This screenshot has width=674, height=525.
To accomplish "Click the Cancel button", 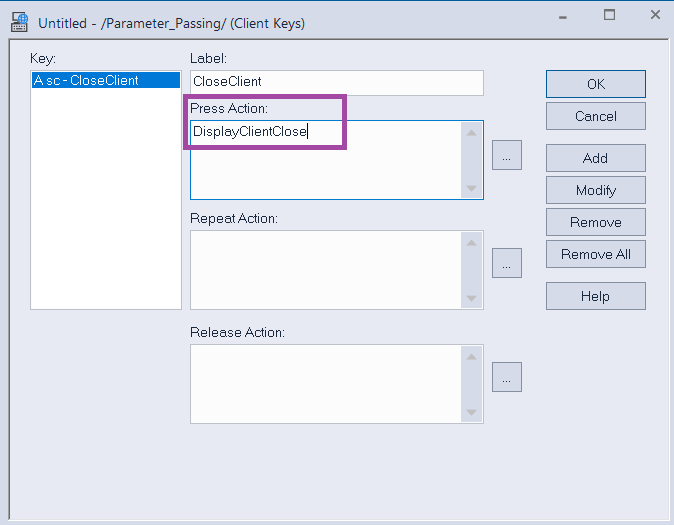I will click(596, 116).
